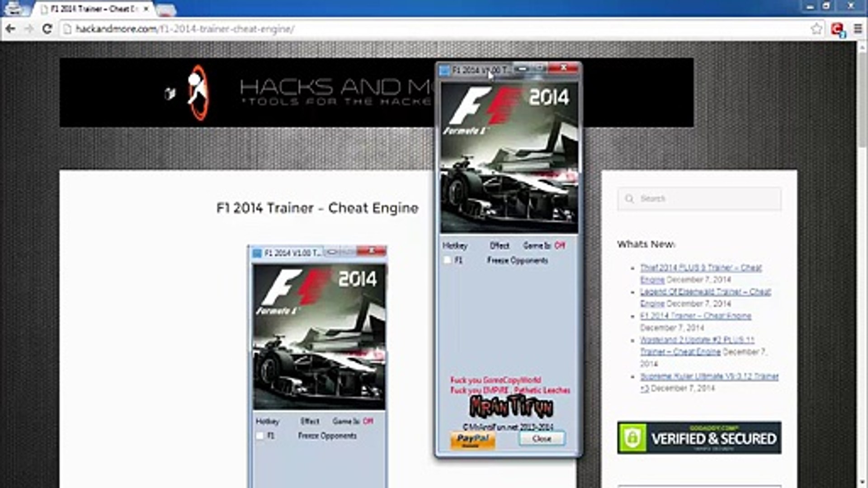The height and width of the screenshot is (488, 868).
Task: Open the Chrome hamburger menu
Action: coord(858,29)
